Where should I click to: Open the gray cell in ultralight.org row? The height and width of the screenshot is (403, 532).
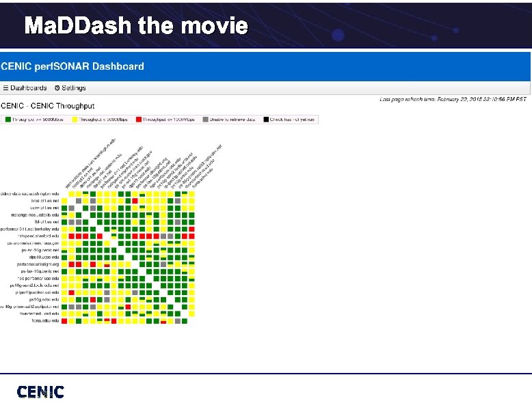[163, 264]
